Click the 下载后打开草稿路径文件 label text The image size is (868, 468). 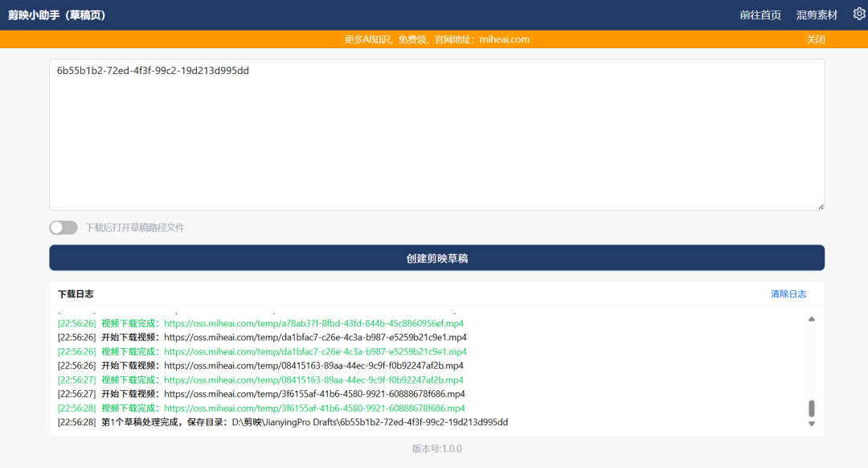[135, 228]
